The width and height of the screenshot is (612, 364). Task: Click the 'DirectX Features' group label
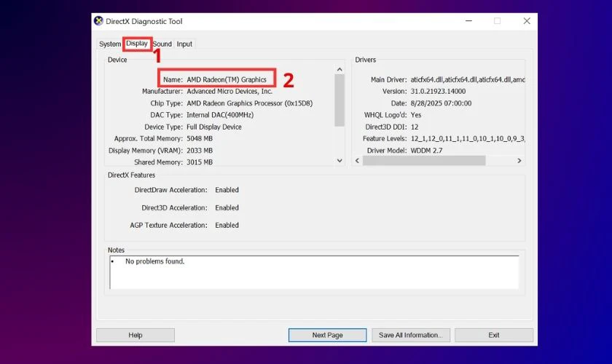point(132,175)
